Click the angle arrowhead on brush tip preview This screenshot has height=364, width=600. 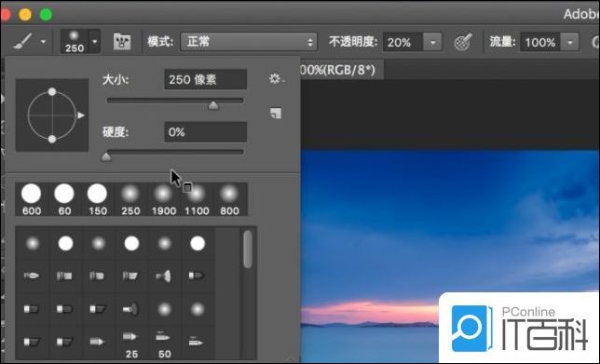(x=81, y=115)
